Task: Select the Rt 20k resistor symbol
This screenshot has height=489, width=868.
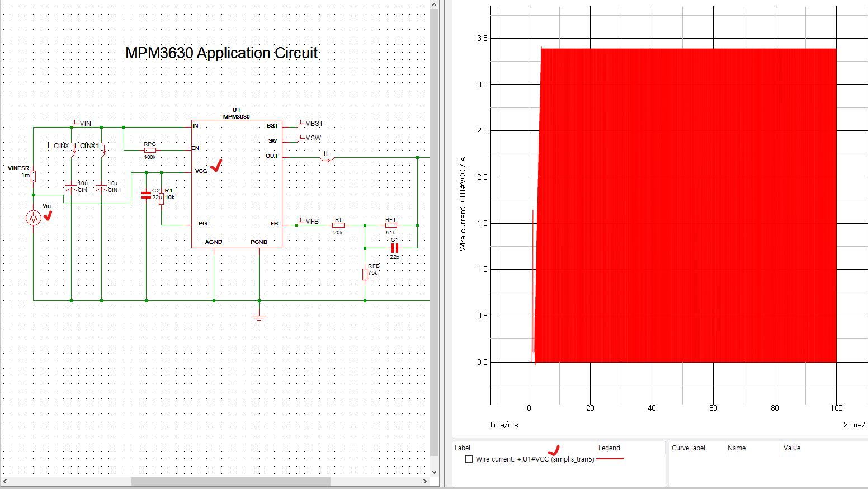Action: coord(338,225)
